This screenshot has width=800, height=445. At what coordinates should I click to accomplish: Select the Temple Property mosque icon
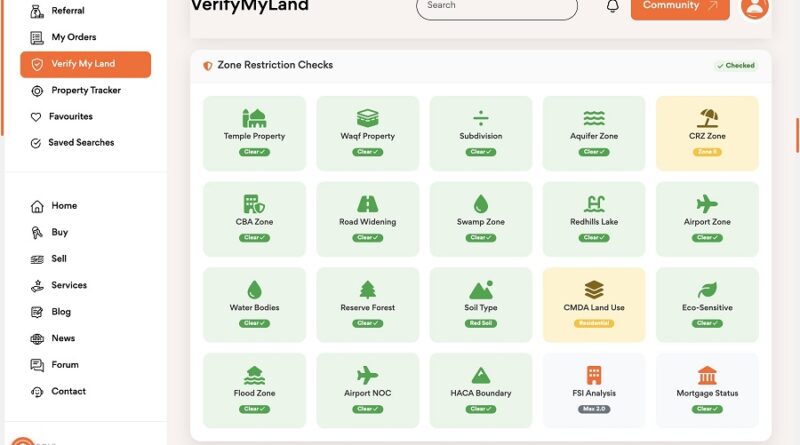pos(254,118)
